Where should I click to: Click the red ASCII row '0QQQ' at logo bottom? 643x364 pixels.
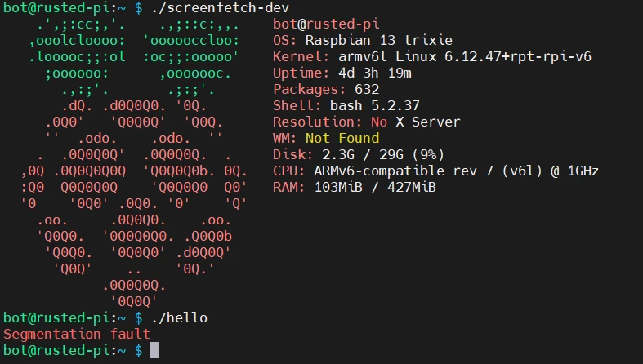coord(134,302)
